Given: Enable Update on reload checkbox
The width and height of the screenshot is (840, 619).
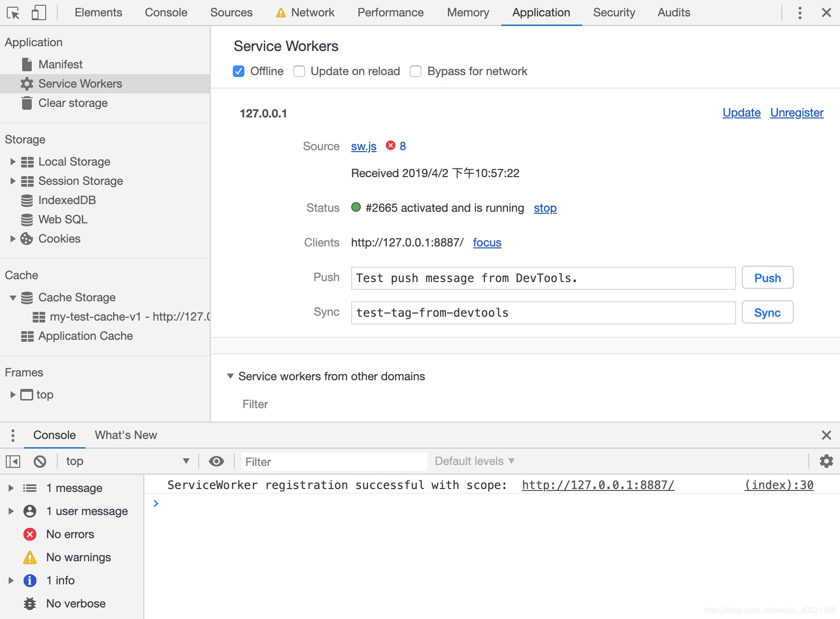Looking at the screenshot, I should [x=299, y=71].
